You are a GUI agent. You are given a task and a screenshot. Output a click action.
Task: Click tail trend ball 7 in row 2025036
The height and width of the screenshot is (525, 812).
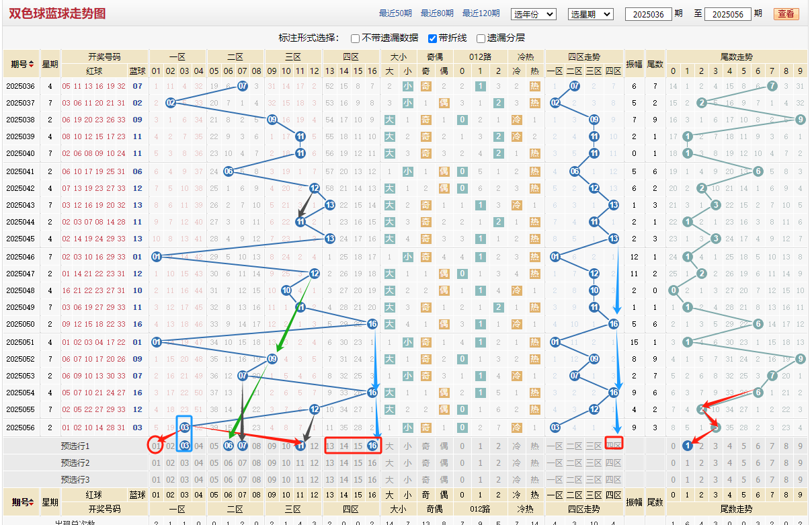(x=772, y=86)
